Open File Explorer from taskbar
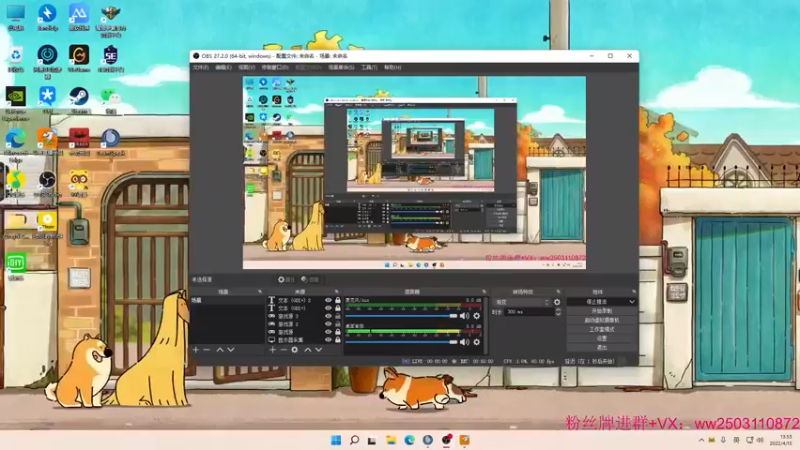Image resolution: width=800 pixels, height=450 pixels. coord(391,440)
